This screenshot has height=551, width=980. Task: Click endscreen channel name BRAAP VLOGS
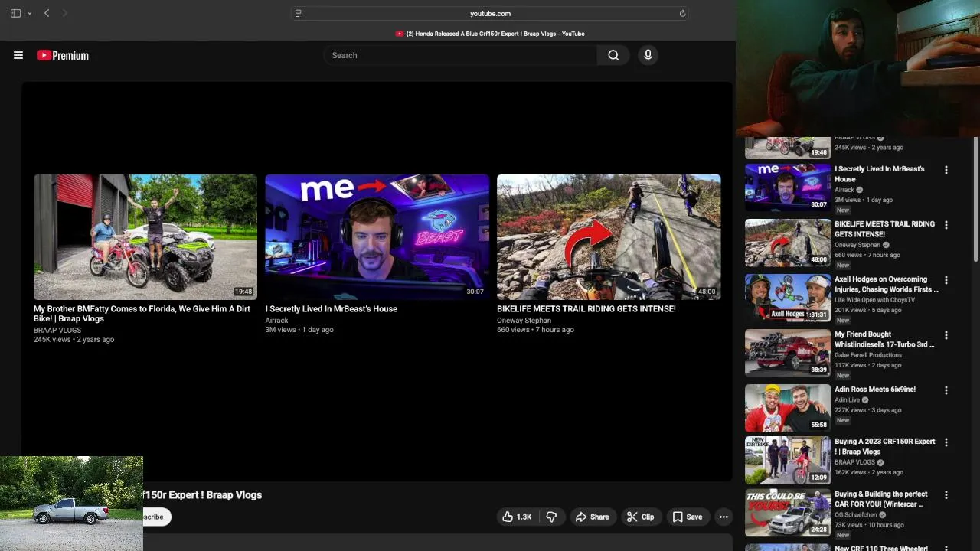[x=57, y=331]
